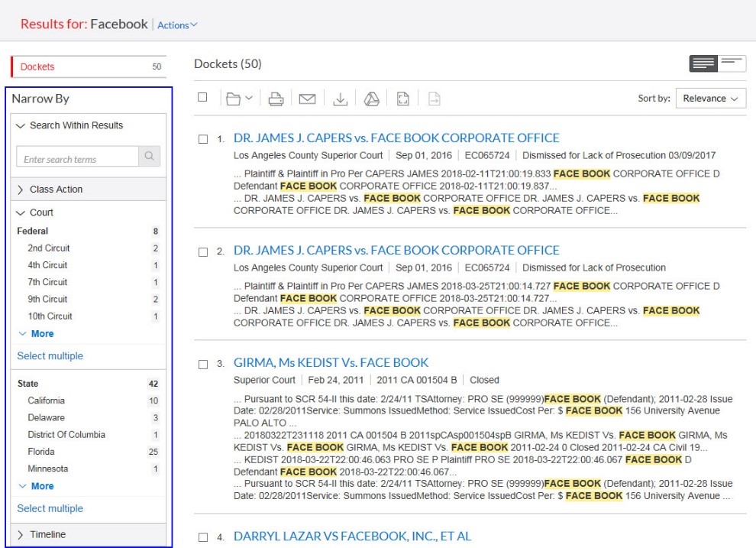This screenshot has height=548, width=756.
Task: Click the greyed export document icon
Action: click(x=435, y=99)
